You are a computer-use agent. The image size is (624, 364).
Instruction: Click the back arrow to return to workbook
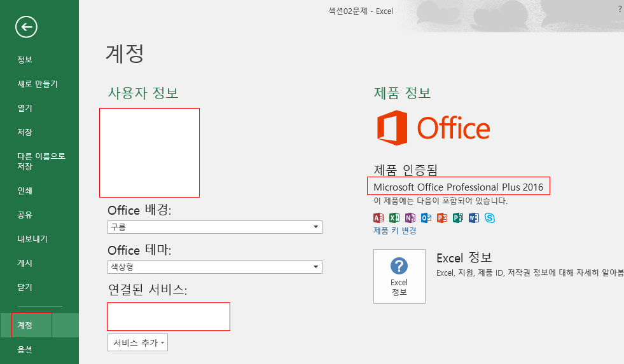coord(26,27)
